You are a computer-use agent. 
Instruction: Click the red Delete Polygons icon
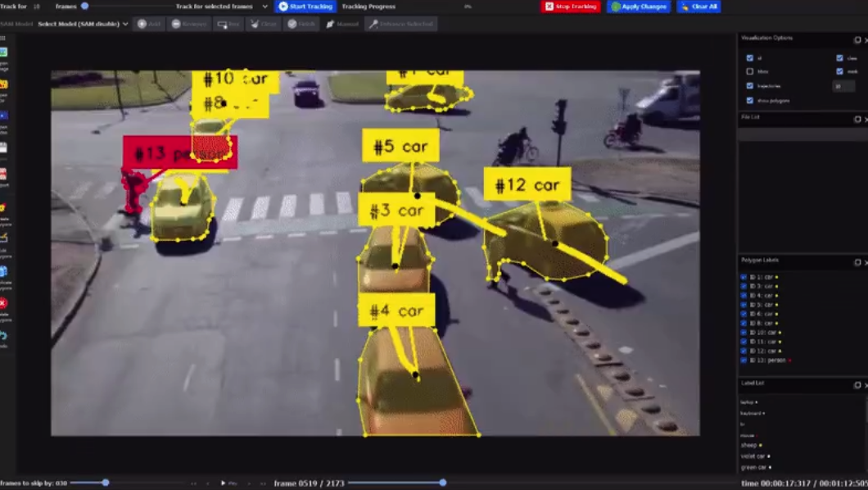pyautogui.click(x=3, y=303)
